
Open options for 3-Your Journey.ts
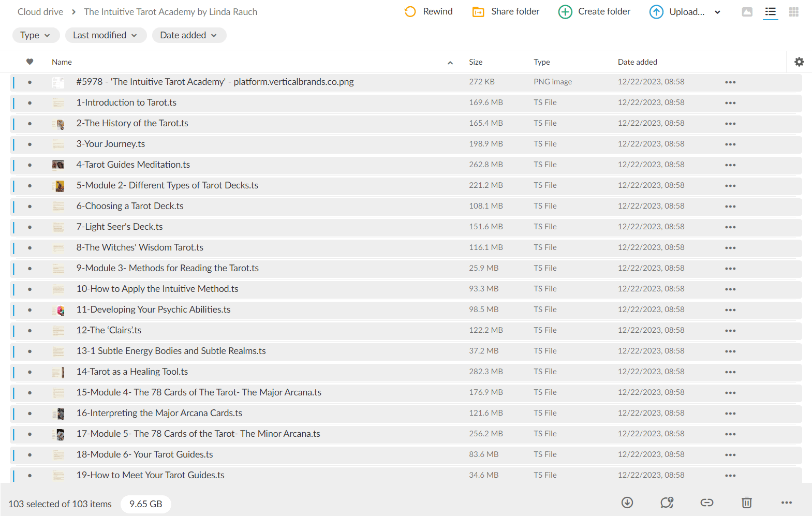730,144
